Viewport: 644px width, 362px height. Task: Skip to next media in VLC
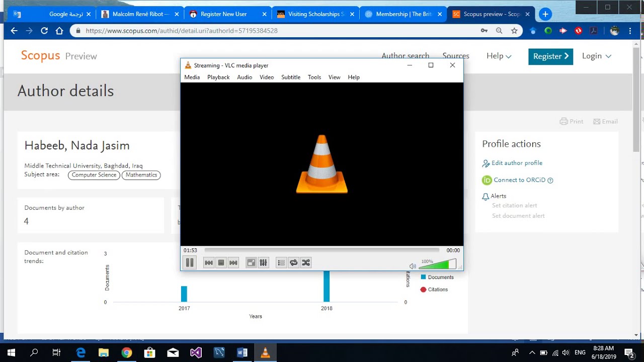(233, 262)
